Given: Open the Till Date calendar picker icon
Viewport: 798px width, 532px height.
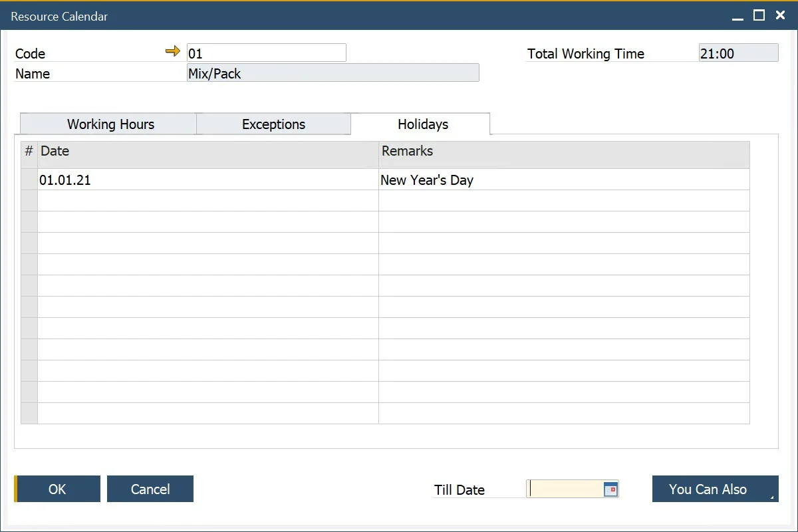Looking at the screenshot, I should tap(610, 489).
